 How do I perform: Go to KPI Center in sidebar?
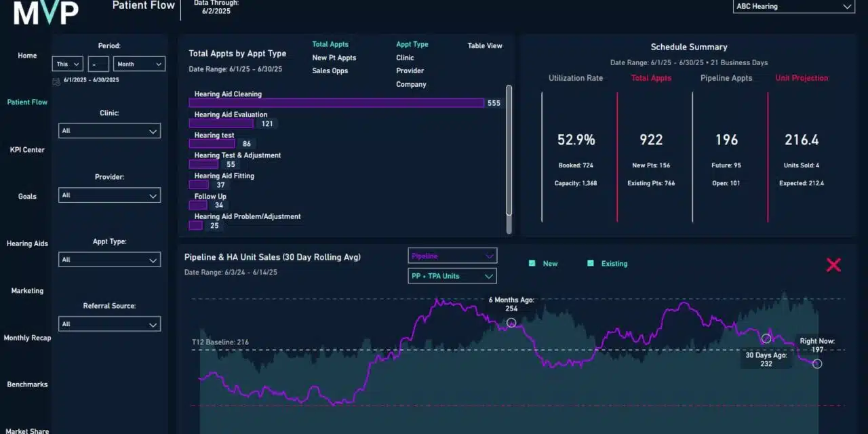[27, 150]
